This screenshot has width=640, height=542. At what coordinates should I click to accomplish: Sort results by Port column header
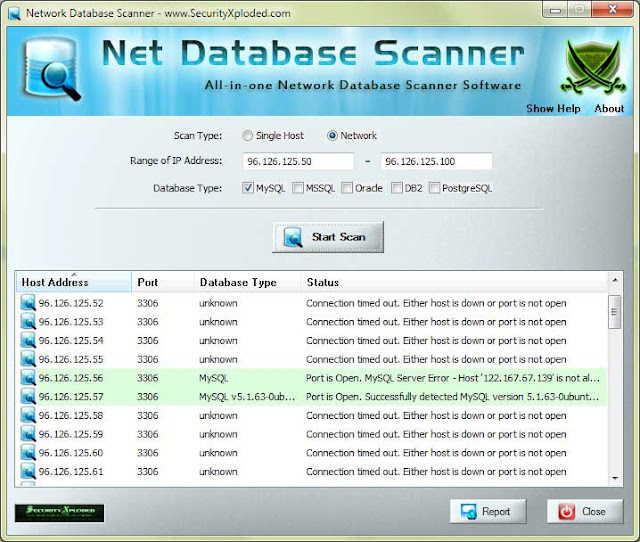[x=162, y=282]
